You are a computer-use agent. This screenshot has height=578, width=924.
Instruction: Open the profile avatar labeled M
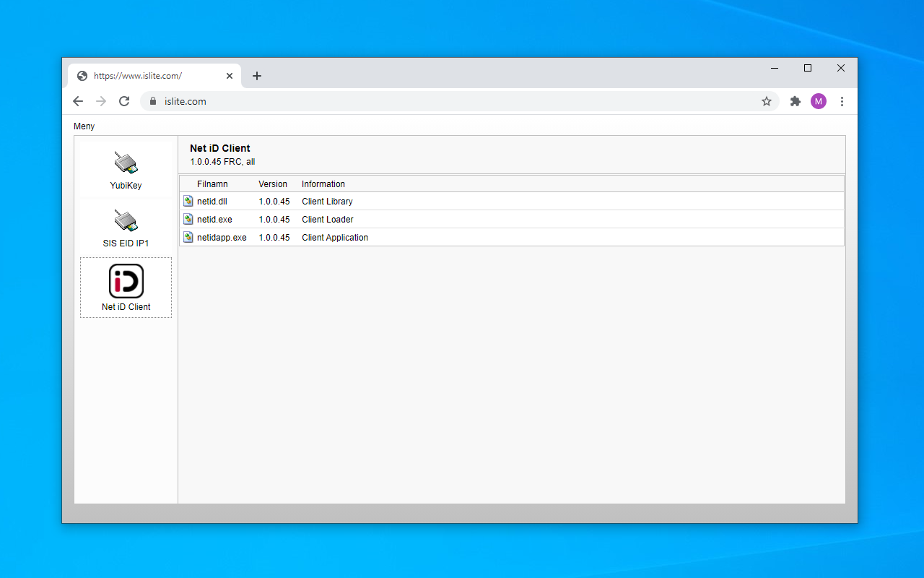click(x=818, y=101)
